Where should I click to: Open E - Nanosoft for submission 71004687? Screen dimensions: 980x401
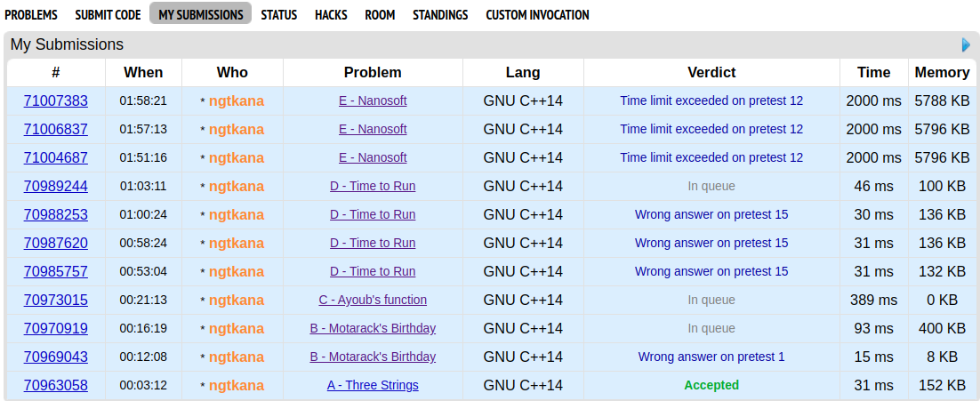click(x=373, y=157)
